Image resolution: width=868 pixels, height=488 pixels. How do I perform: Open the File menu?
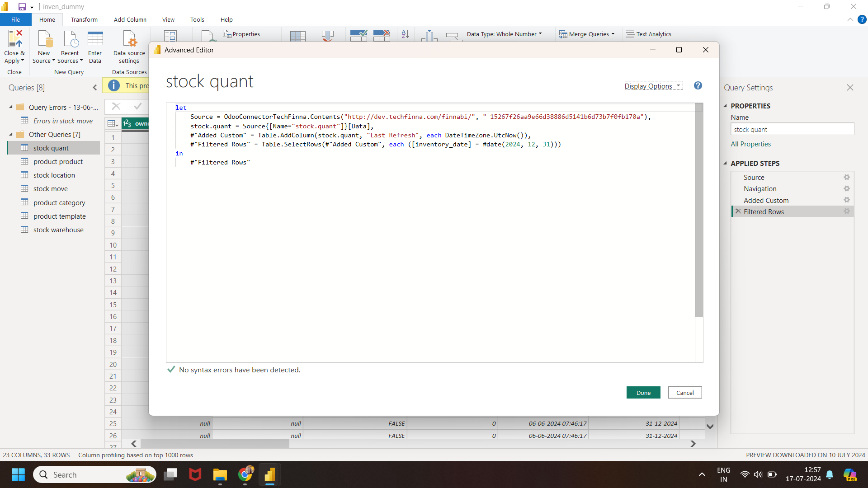[16, 19]
